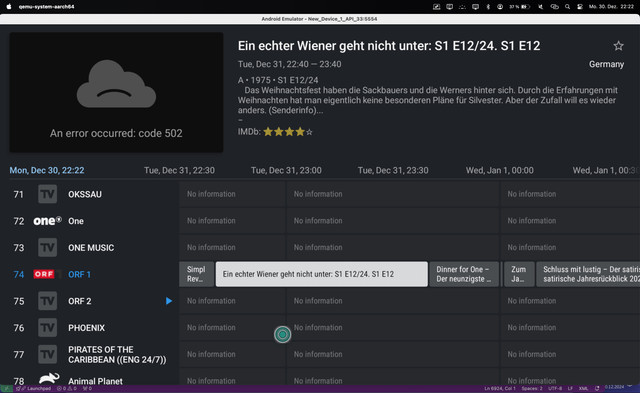Click the TV placeholder icon for OKSSAU
The width and height of the screenshot is (640, 393).
[47, 194]
